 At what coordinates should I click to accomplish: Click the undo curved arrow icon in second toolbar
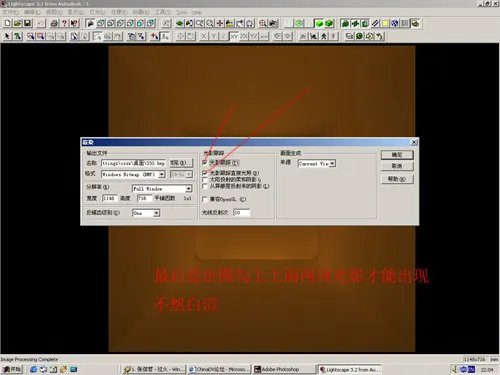(x=380, y=36)
